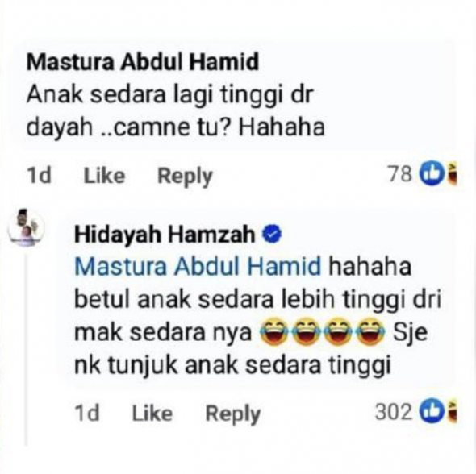View the 78 reactions count
This screenshot has height=474, width=476.
400,174
